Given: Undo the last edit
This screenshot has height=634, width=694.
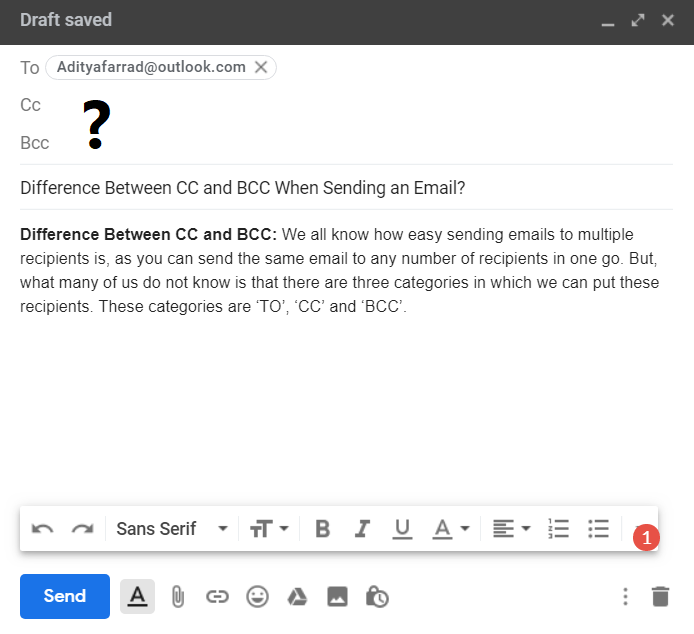Looking at the screenshot, I should (42, 528).
